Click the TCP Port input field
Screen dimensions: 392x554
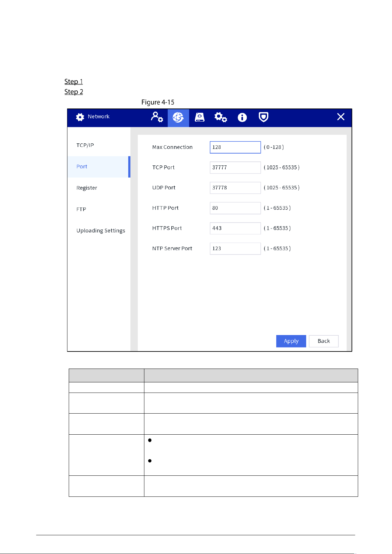[235, 168]
